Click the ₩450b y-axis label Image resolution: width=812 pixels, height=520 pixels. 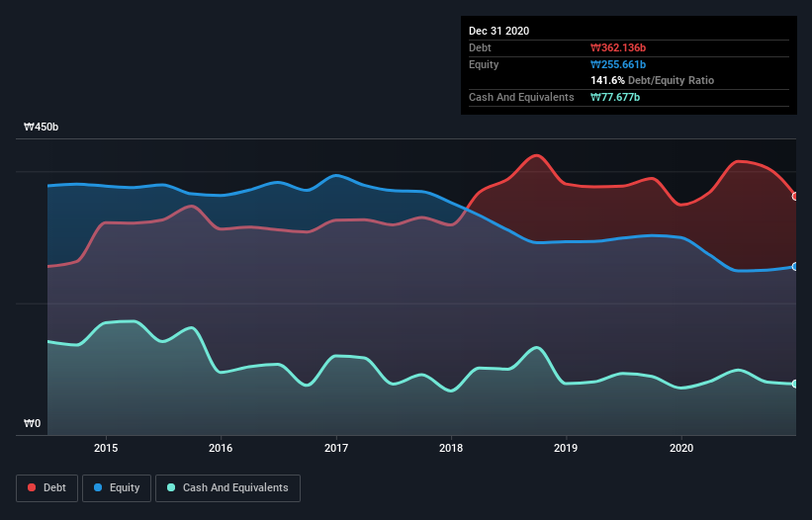click(x=41, y=128)
